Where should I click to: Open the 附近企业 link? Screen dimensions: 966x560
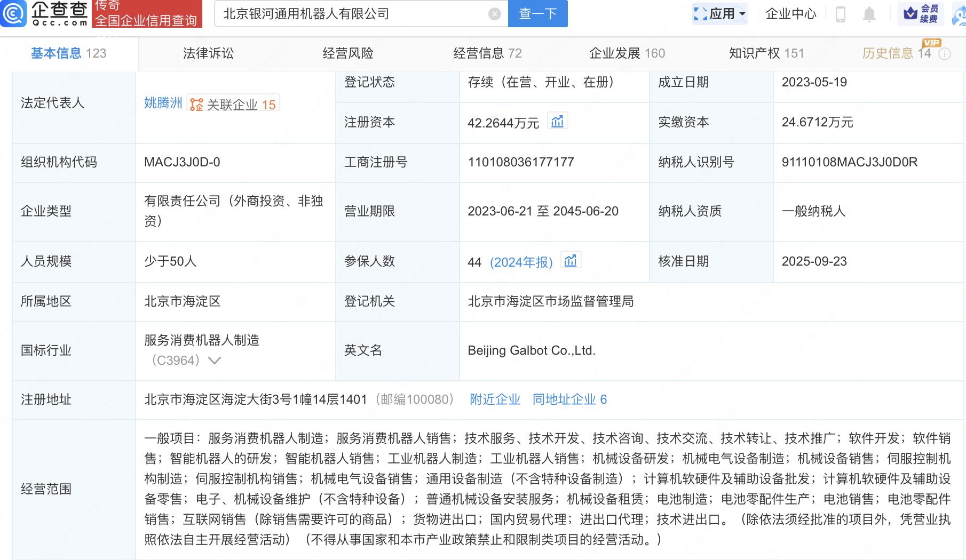(x=495, y=399)
